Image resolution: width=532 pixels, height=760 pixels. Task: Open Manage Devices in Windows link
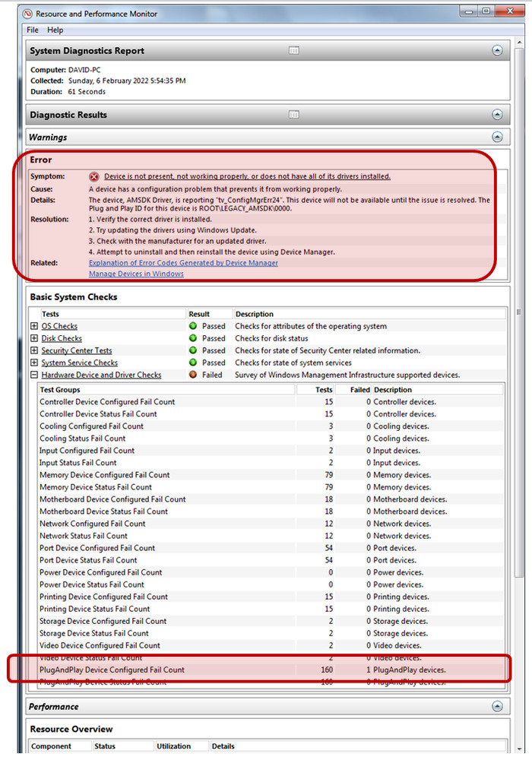(136, 274)
